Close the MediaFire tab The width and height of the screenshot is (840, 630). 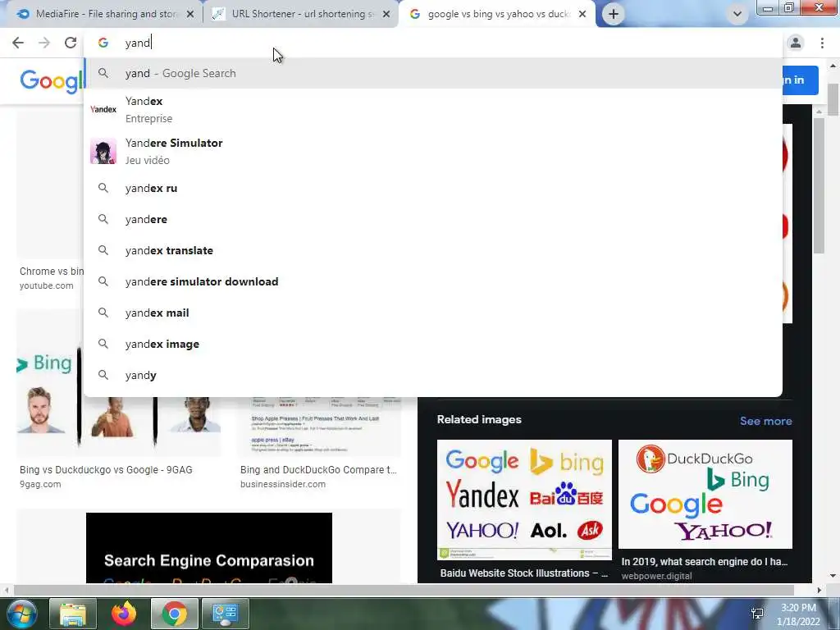click(190, 15)
